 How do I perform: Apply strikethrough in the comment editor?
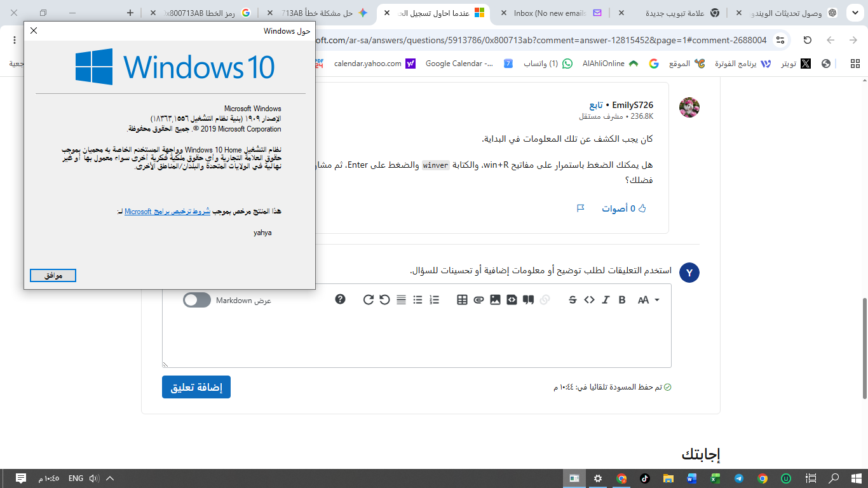pos(573,300)
